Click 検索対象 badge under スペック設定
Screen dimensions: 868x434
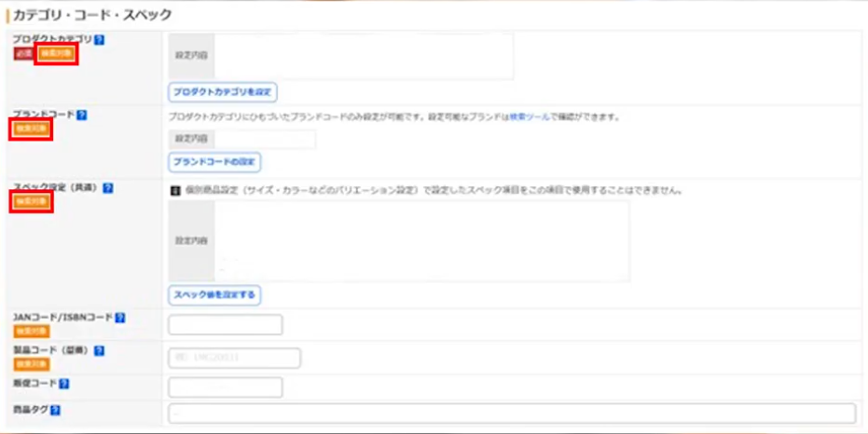(32, 201)
